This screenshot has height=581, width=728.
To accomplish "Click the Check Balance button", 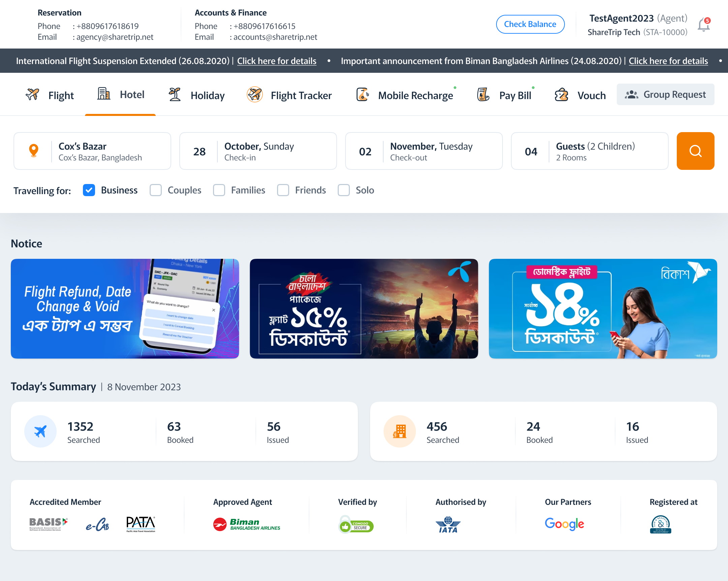I will (530, 24).
